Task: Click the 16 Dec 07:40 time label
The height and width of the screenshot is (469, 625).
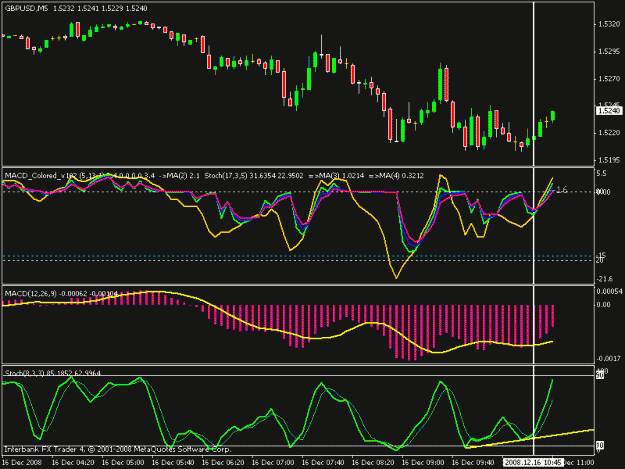Action: pyautogui.click(x=323, y=463)
